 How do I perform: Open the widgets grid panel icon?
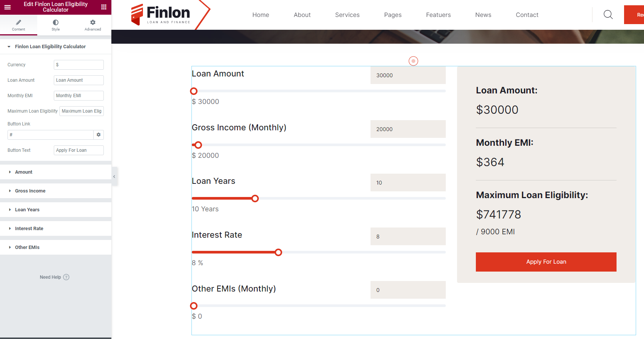tap(104, 7)
